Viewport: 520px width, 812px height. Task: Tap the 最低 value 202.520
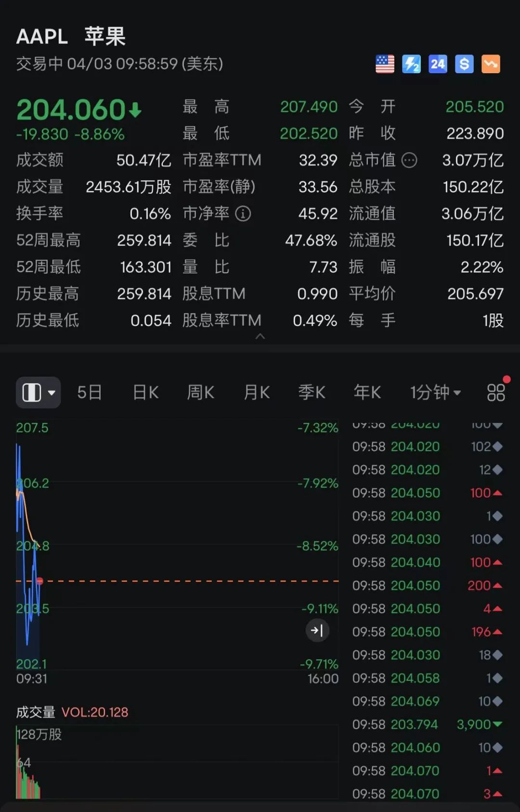309,133
